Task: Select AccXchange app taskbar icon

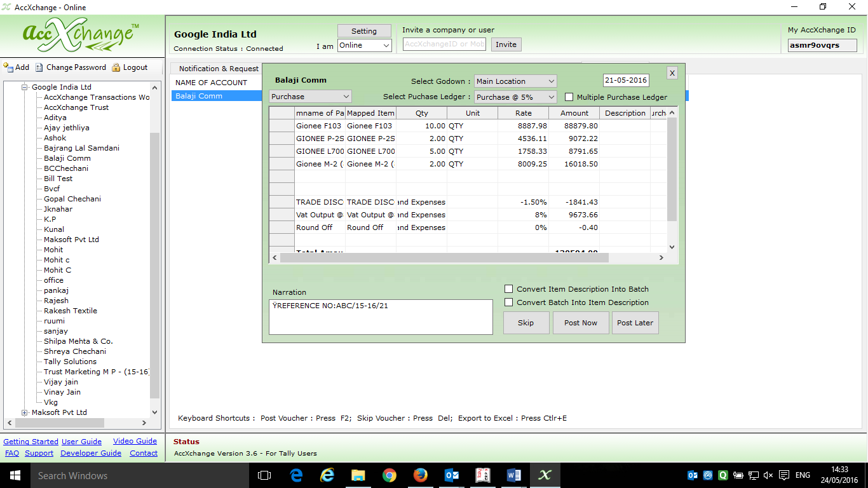Action: 545,475
